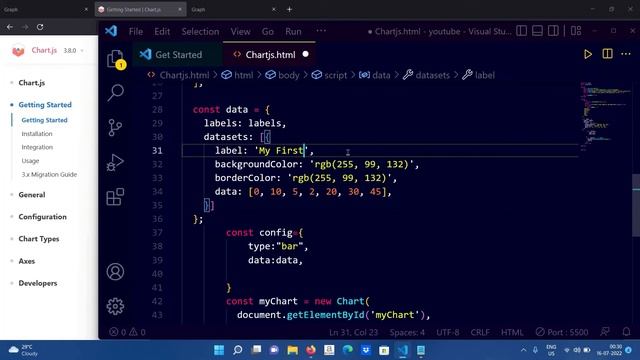Click the errors and warnings status indicator

pos(127,332)
